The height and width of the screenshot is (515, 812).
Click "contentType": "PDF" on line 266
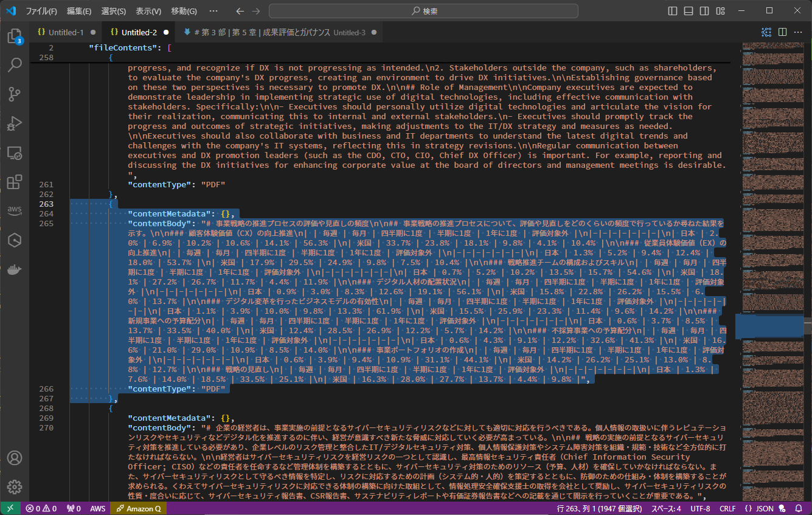pyautogui.click(x=176, y=389)
